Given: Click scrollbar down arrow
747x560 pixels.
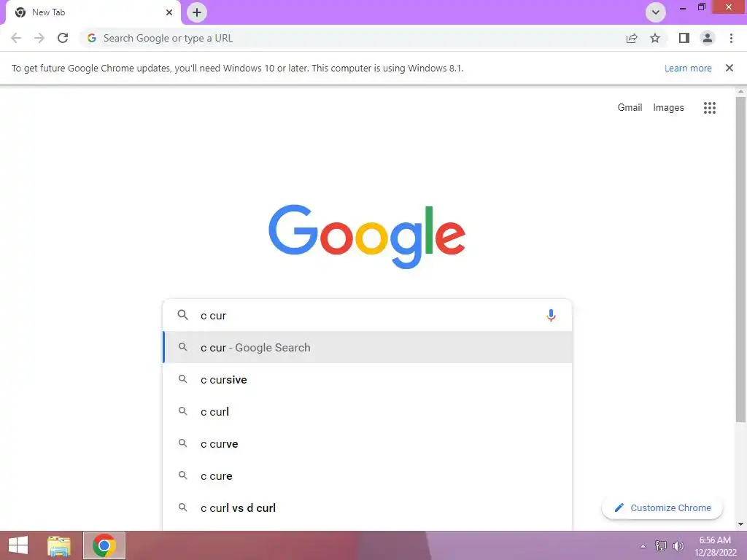Looking at the screenshot, I should 740,524.
